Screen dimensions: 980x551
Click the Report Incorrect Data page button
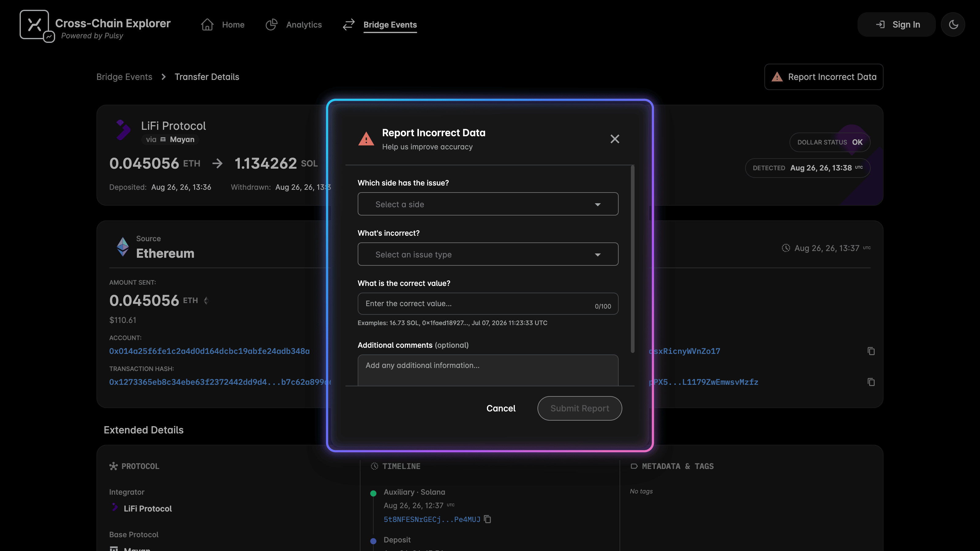tap(824, 77)
